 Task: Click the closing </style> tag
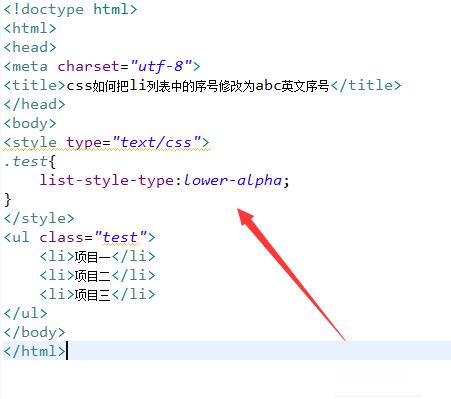pyautogui.click(x=39, y=218)
